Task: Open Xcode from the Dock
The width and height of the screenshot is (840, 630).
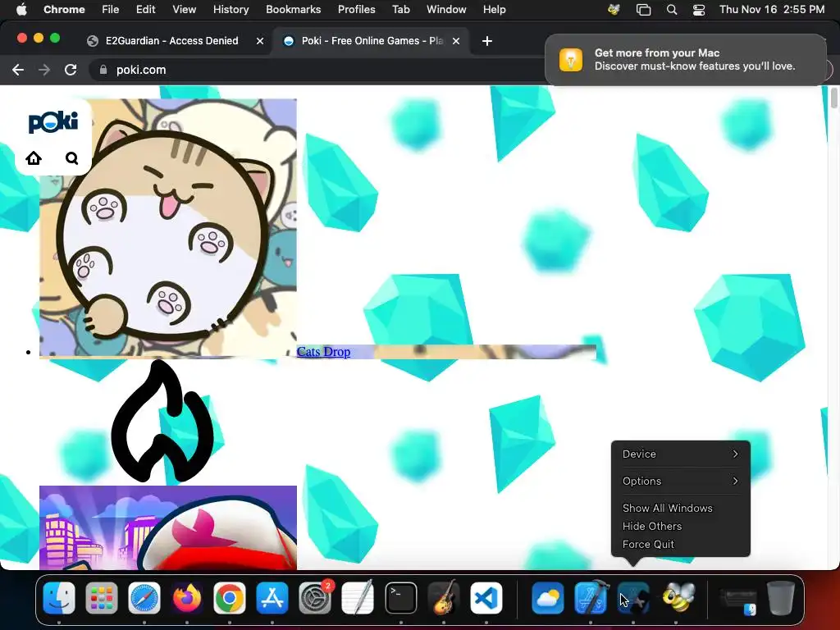Action: 591,598
